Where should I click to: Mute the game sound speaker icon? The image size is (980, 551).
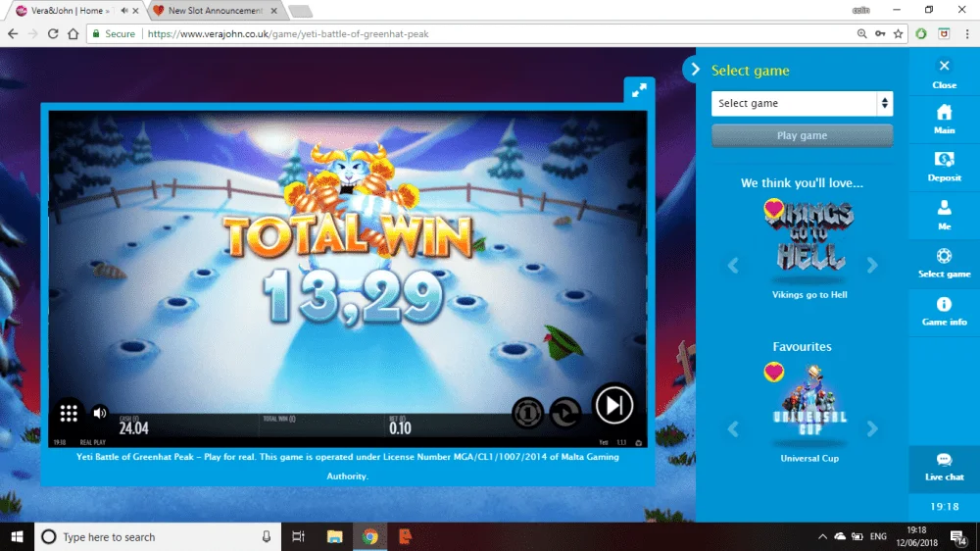(x=99, y=413)
